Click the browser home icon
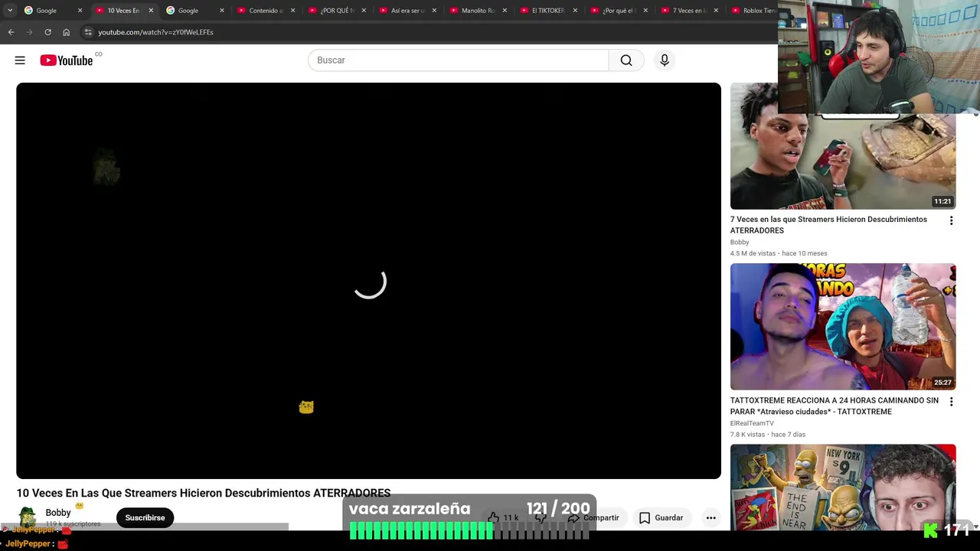 click(66, 32)
